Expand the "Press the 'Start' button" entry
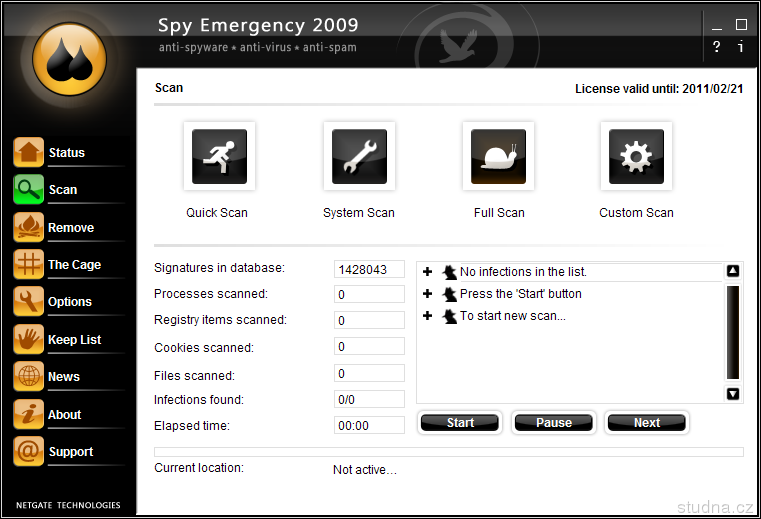761x519 pixels. coord(427,294)
